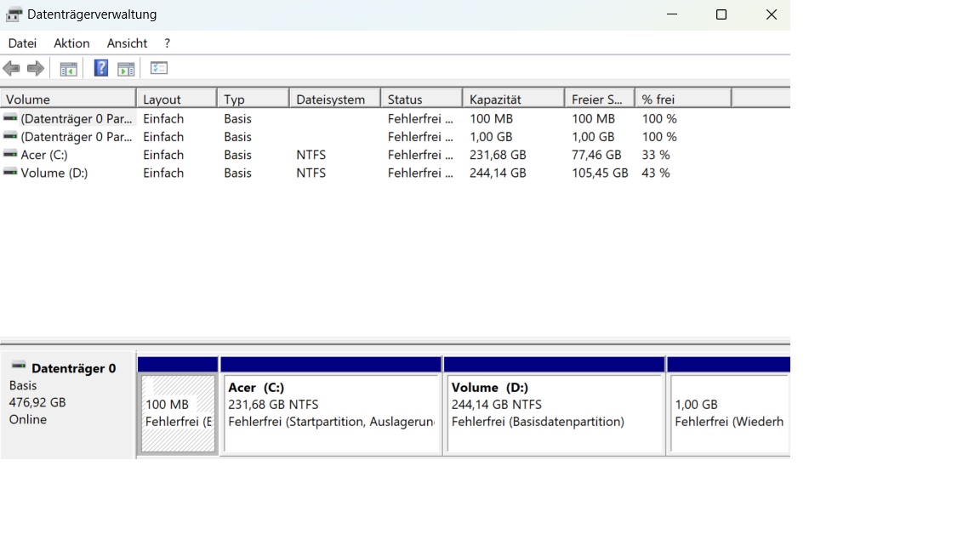
Task: Sort by the % frei column header
Action: click(684, 99)
